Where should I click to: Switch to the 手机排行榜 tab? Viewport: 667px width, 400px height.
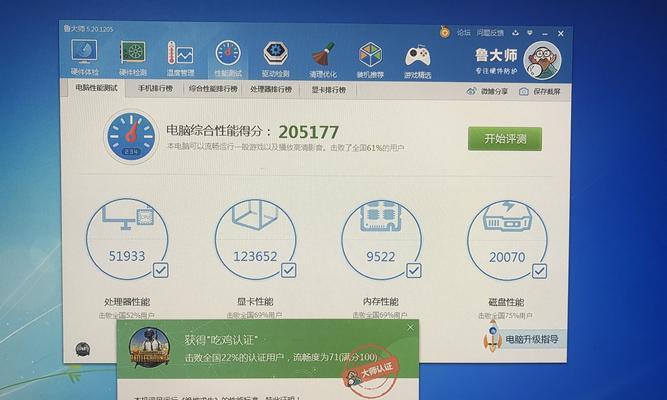tap(155, 89)
